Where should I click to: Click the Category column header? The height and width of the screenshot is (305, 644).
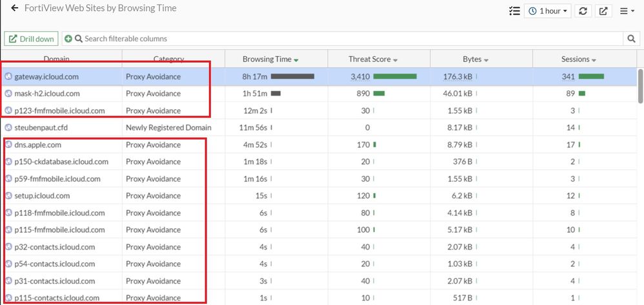(x=168, y=59)
